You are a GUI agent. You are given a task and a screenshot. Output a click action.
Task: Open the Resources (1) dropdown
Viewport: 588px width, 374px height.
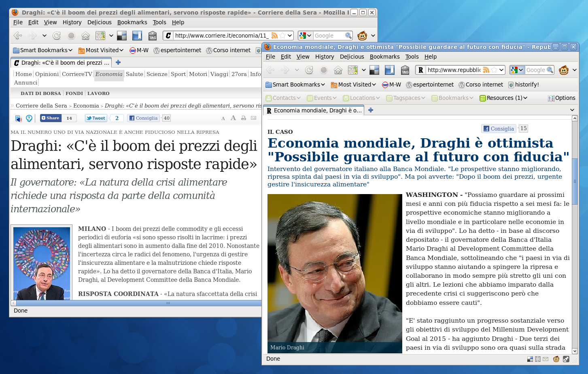point(503,98)
